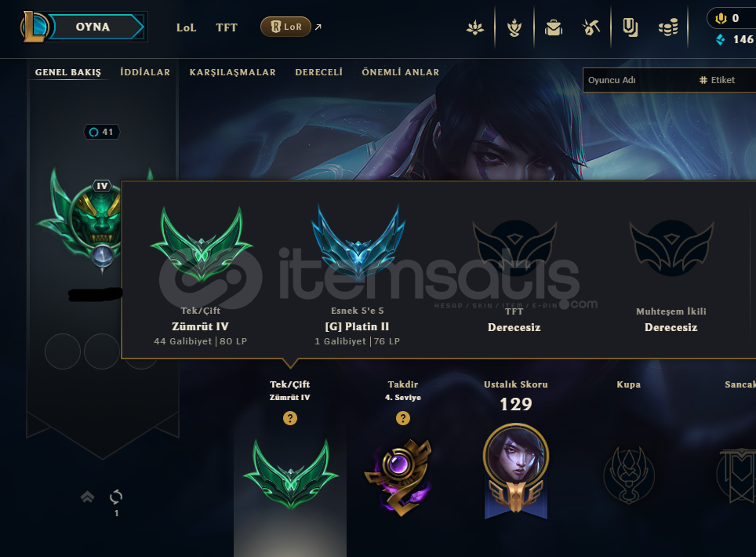Open the DERECELİ tab
Viewport: 756px width, 557px height.
(318, 72)
